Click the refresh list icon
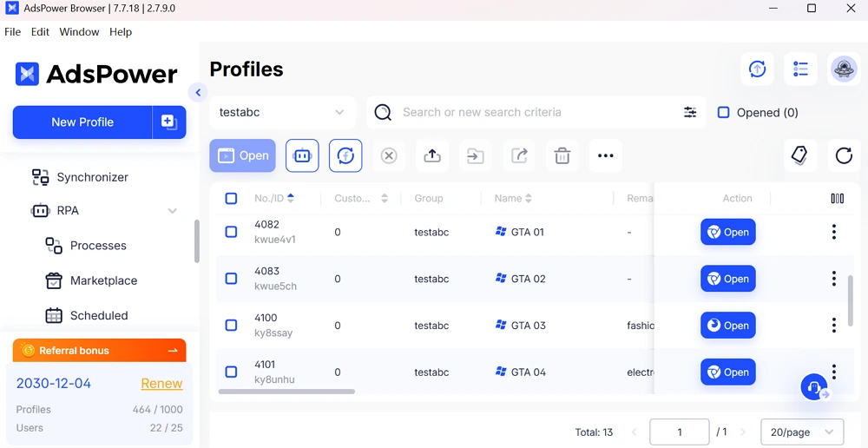868x448 pixels. (844, 156)
